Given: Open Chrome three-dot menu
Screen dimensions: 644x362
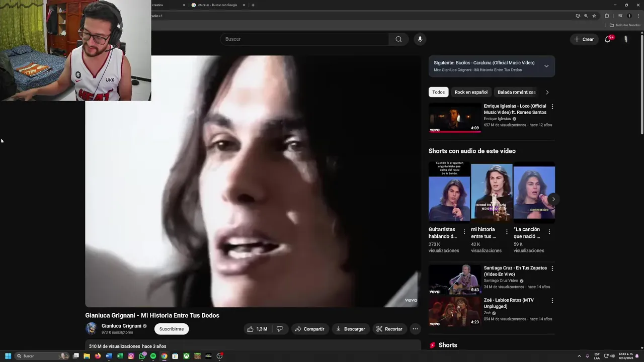Looking at the screenshot, I should 637,16.
